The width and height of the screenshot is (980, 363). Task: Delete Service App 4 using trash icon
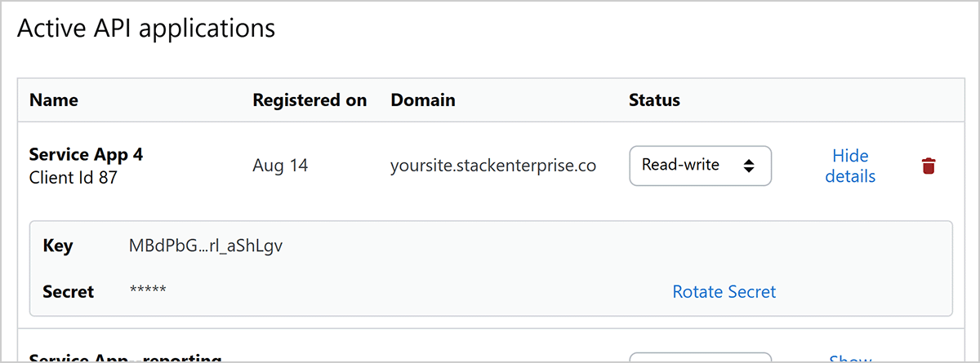[x=929, y=166]
